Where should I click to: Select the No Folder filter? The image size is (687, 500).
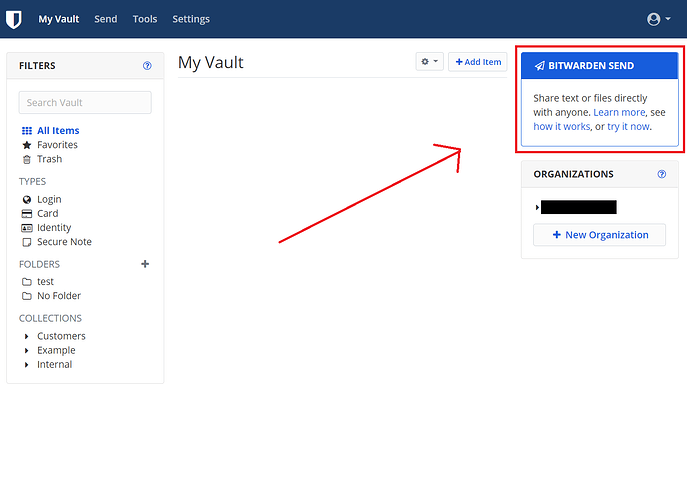click(51, 296)
